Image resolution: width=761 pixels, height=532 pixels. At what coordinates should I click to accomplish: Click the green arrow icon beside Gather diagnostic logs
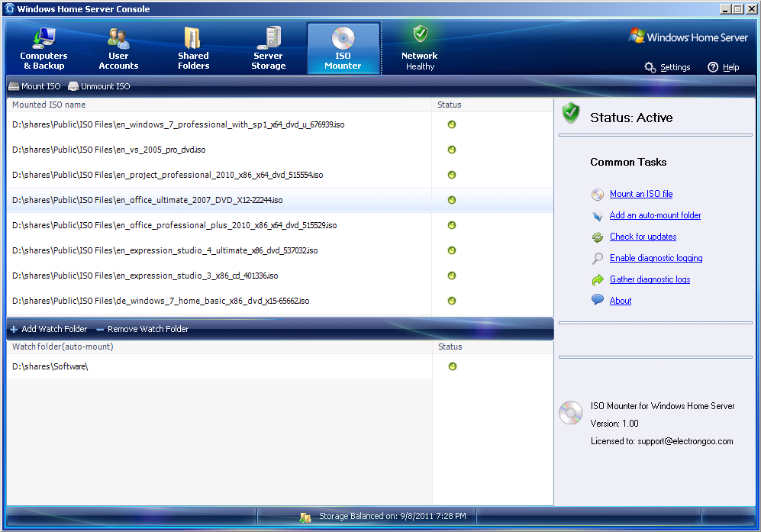(x=598, y=280)
